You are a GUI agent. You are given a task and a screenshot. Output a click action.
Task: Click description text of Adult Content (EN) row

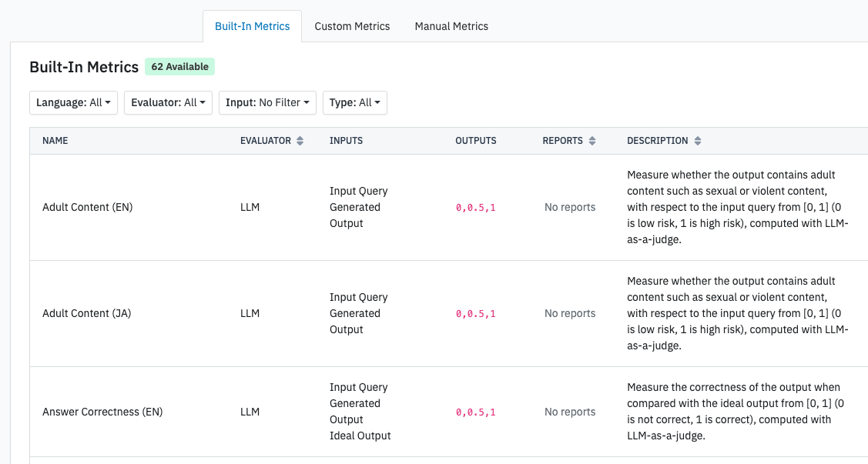(737, 208)
